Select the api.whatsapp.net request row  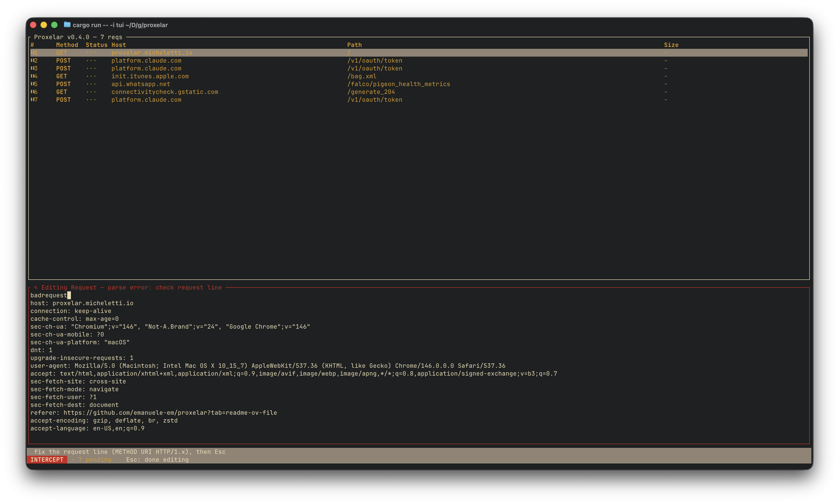point(141,84)
